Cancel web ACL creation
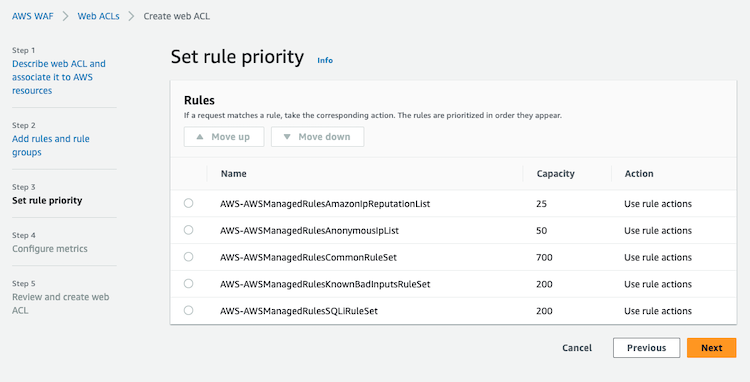750x382 pixels. pos(577,348)
